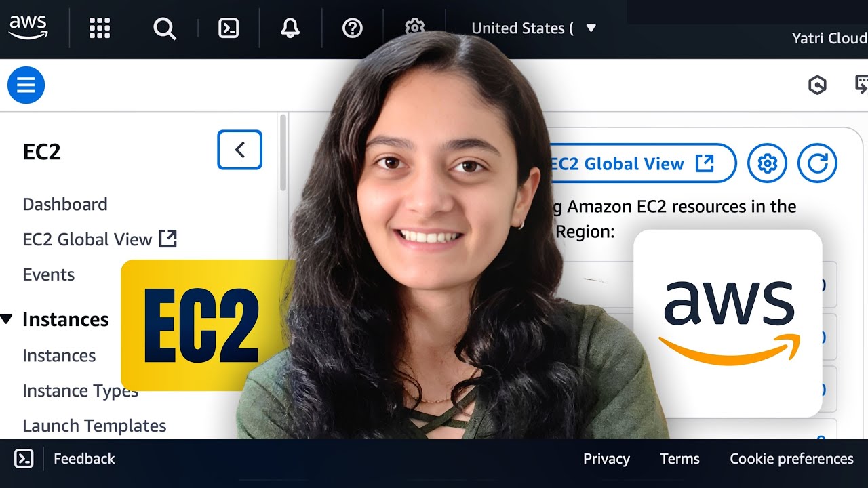Open Instance Types in sidebar
This screenshot has width=868, height=488.
tap(80, 390)
